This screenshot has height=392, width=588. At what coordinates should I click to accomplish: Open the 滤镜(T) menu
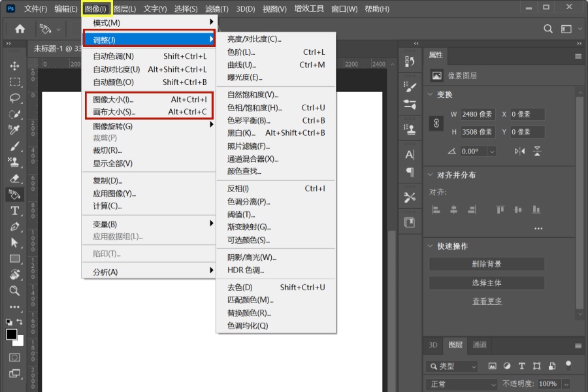(x=217, y=9)
